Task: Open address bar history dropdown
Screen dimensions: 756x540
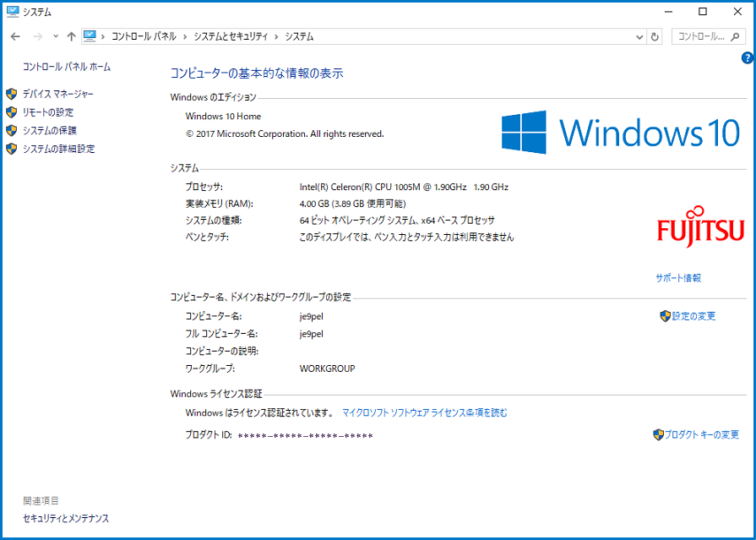Action: 639,36
